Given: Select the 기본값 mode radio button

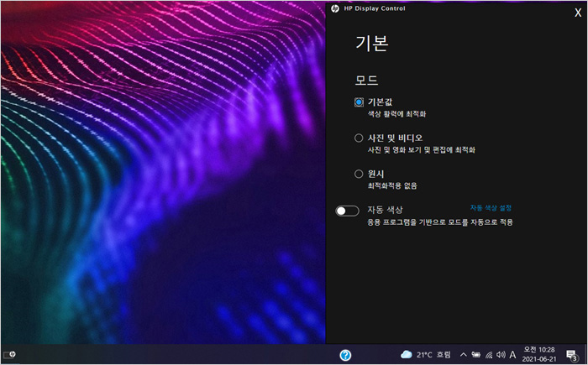Looking at the screenshot, I should click(x=359, y=102).
